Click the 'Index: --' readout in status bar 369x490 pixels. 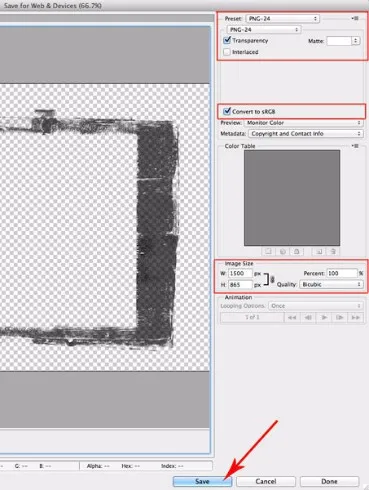[172, 466]
